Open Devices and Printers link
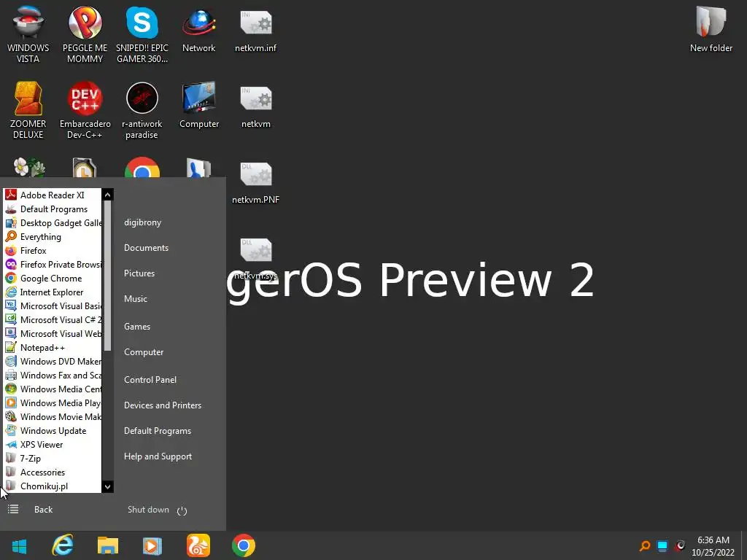This screenshot has height=560, width=747. pyautogui.click(x=163, y=405)
